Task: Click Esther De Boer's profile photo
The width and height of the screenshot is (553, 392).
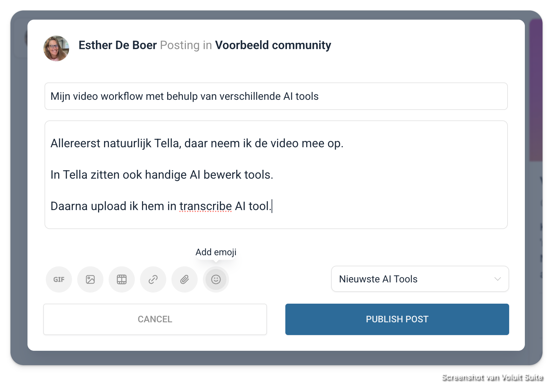Action: pos(56,48)
